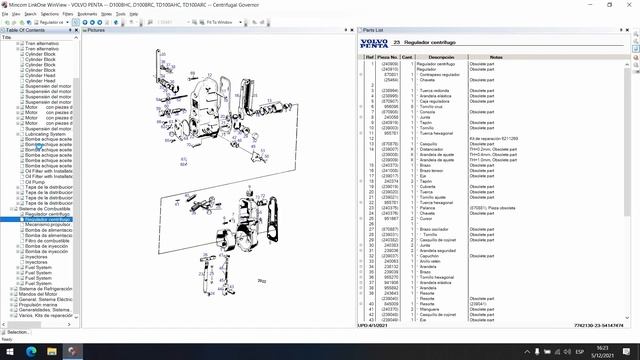Open the Selections menu
This screenshot has width=640, height=360.
[x=49, y=14]
